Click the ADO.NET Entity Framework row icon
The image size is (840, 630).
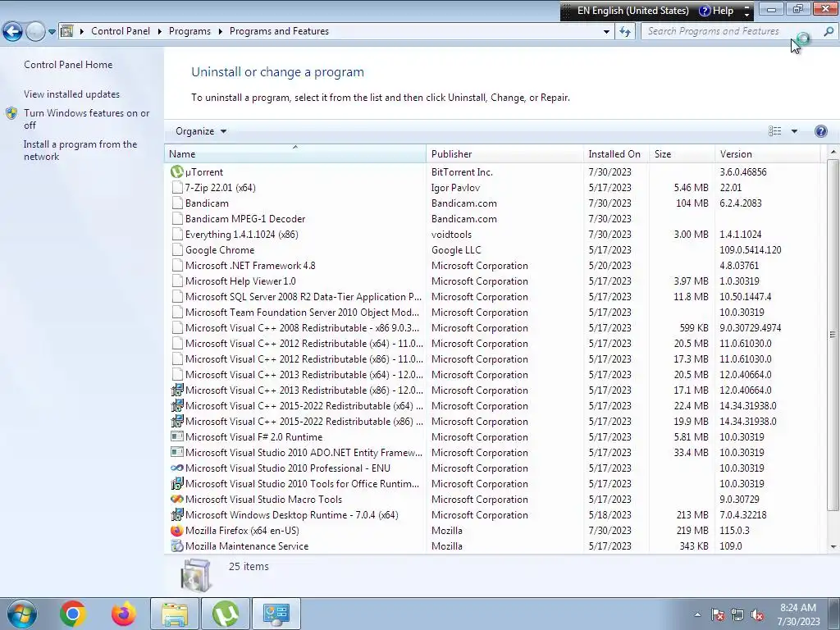pos(177,452)
